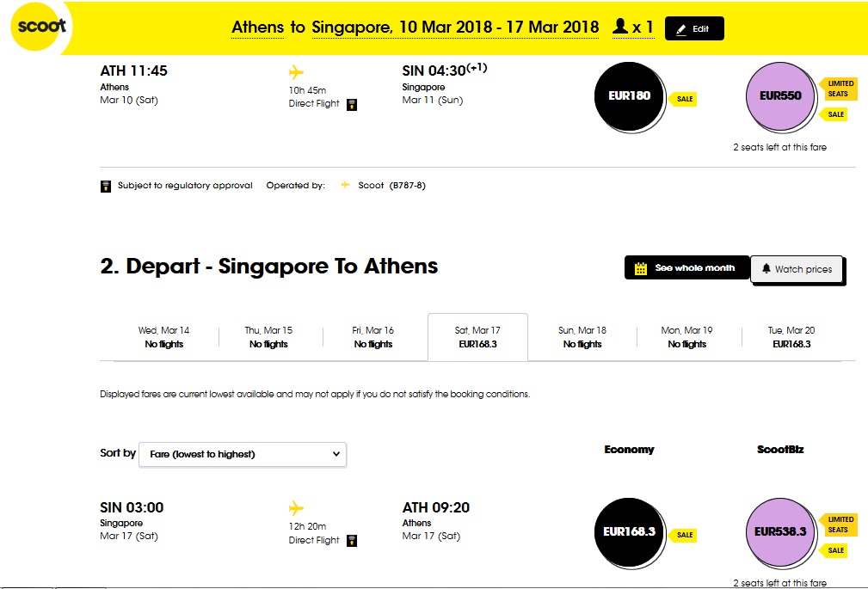Viewport: 868px width, 589px height.
Task: Click icon beside 'Subject to regulatory approval' legend
Action: (x=106, y=186)
